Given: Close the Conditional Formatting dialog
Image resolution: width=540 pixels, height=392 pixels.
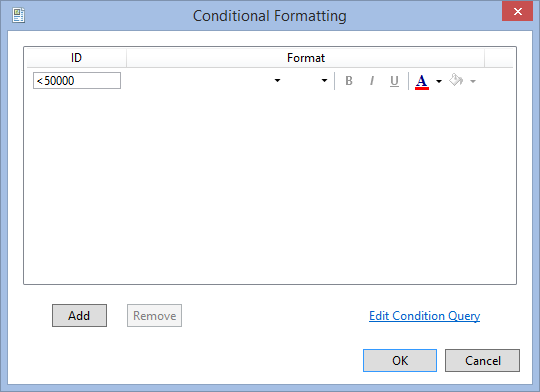Looking at the screenshot, I should pyautogui.click(x=517, y=12).
